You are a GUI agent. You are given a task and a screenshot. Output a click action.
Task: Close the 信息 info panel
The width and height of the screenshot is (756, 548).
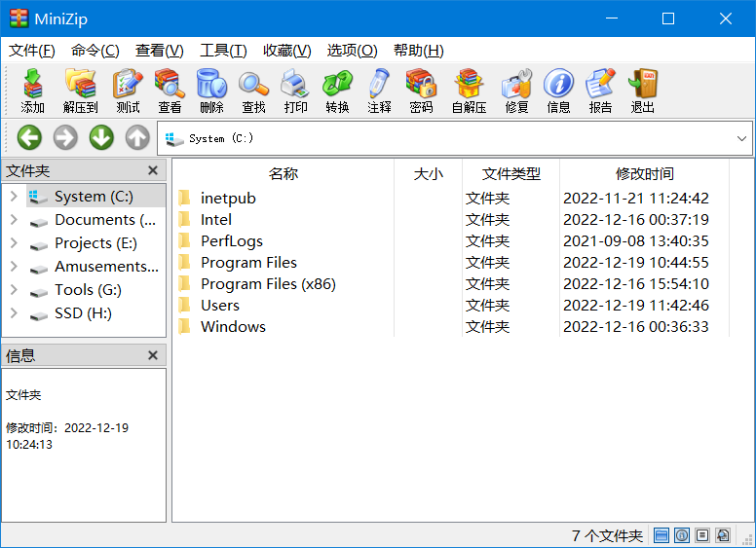point(153,355)
